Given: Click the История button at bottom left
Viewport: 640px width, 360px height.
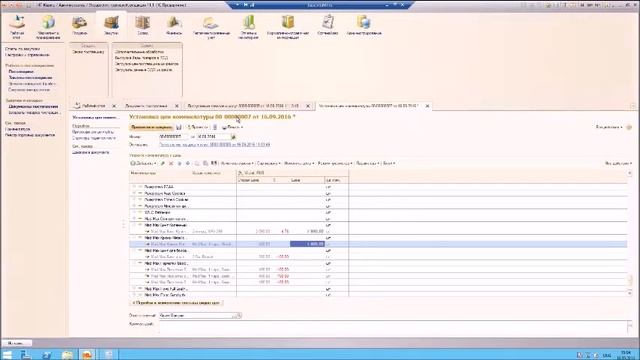Looking at the screenshot, I should 16,343.
